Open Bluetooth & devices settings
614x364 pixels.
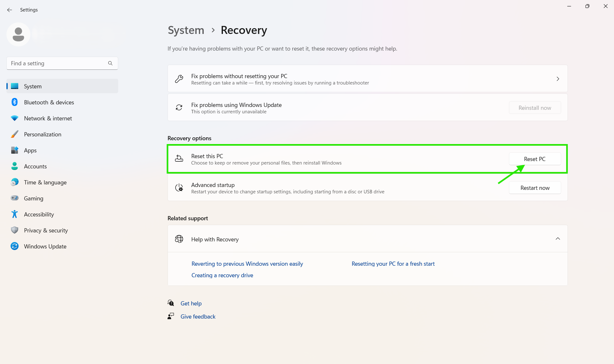click(x=62, y=102)
